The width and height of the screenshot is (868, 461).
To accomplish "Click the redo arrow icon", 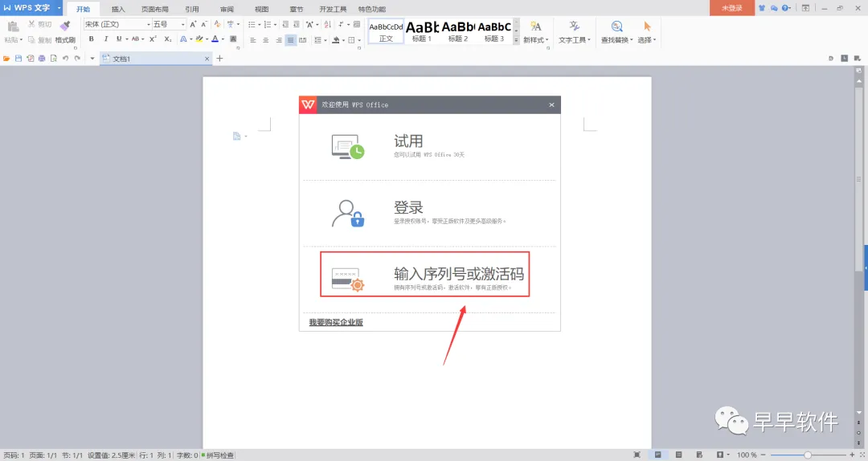I will click(77, 58).
